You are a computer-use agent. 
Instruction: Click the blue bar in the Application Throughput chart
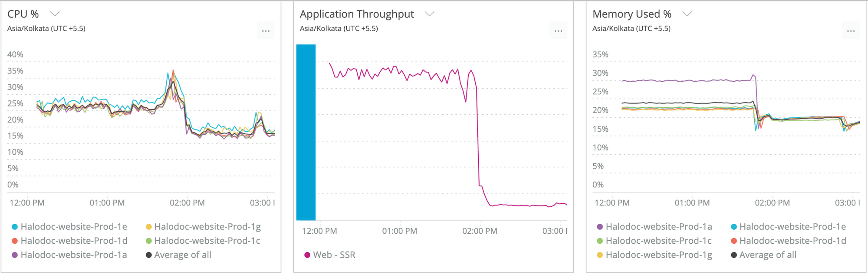306,133
